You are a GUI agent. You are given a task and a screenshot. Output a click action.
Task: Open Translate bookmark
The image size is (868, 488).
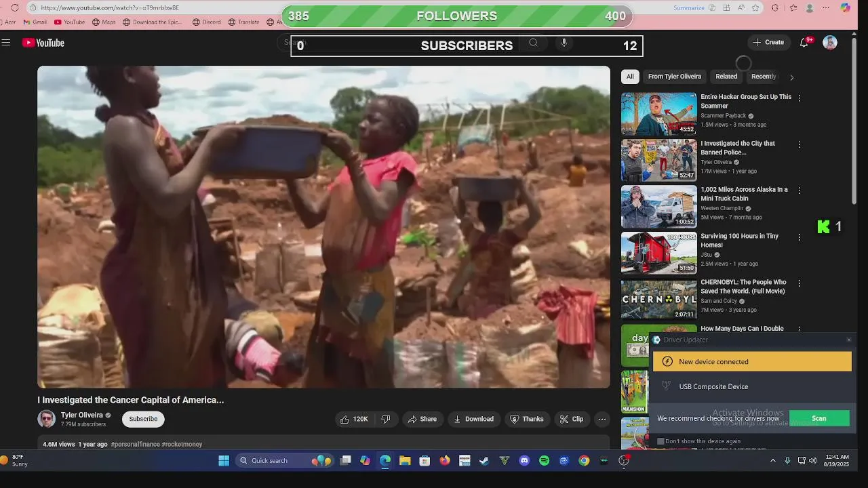click(x=244, y=22)
